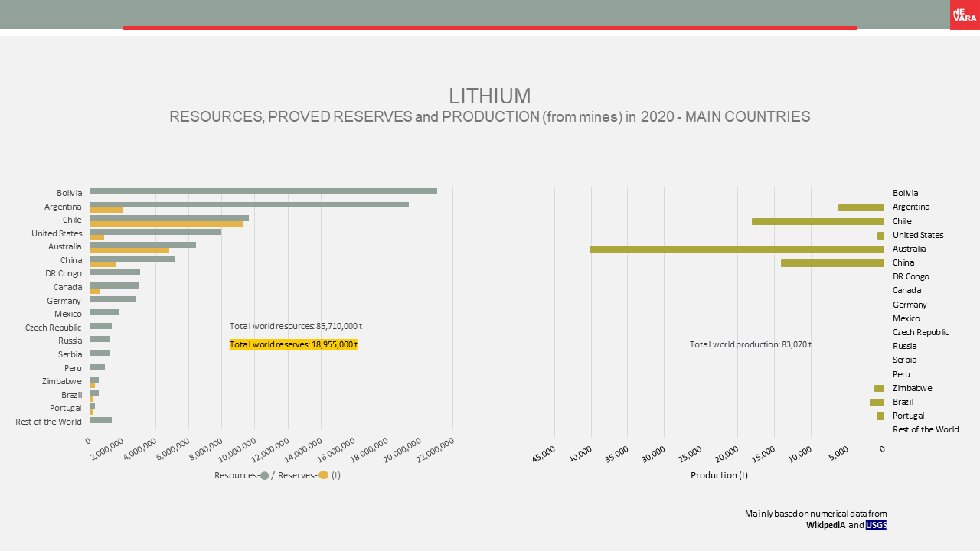Screen dimensions: 980x551
Task: Select Brazil's production bar
Action: 877,403
